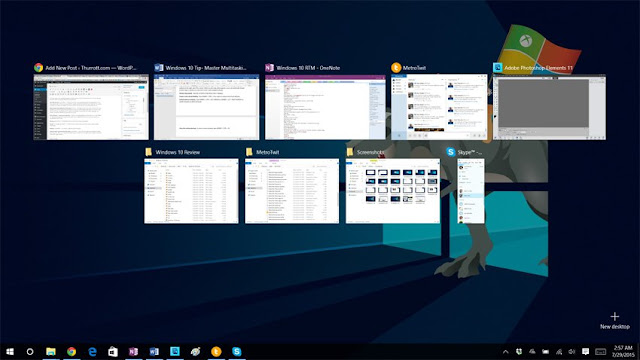Viewport: 640px width, 360px height.
Task: Open the Windows Store taskbar icon
Action: point(113,351)
